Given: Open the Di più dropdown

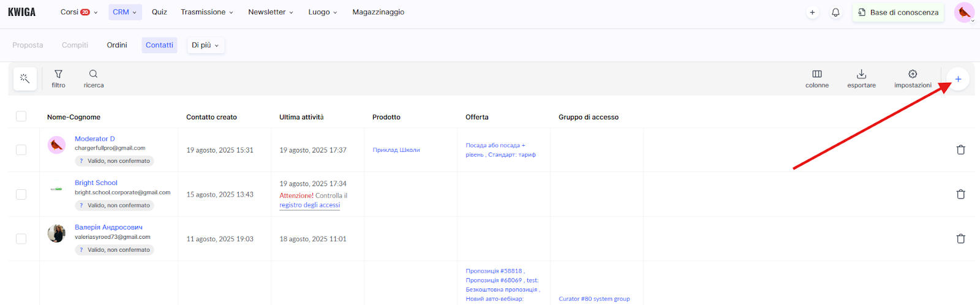Looking at the screenshot, I should 205,45.
